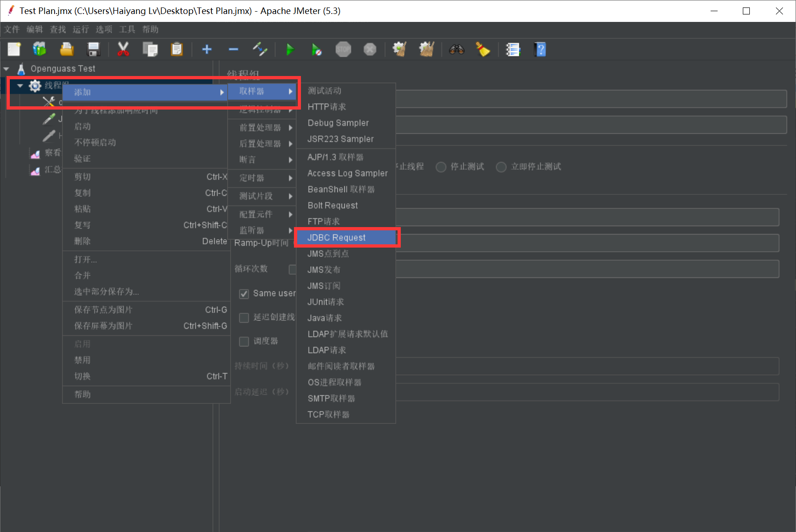Click the Function Helper list icon
Screen dimensions: 796x532
pyautogui.click(x=513, y=49)
